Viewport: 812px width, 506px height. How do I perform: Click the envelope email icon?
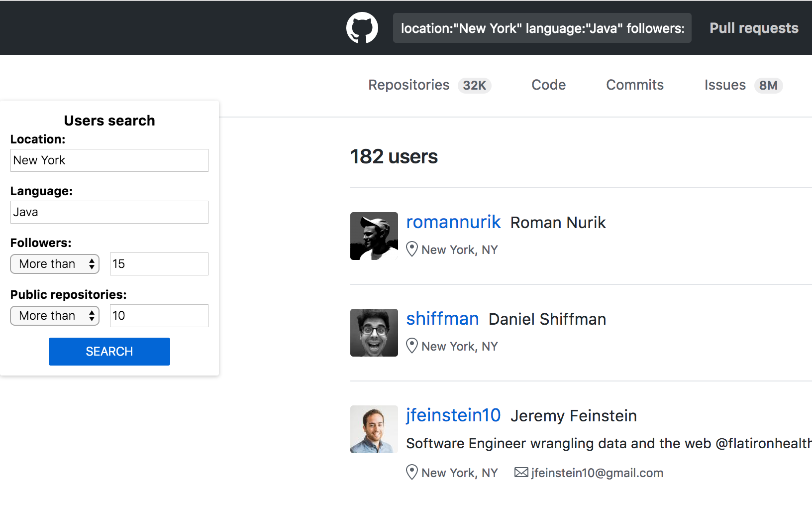[x=521, y=472]
